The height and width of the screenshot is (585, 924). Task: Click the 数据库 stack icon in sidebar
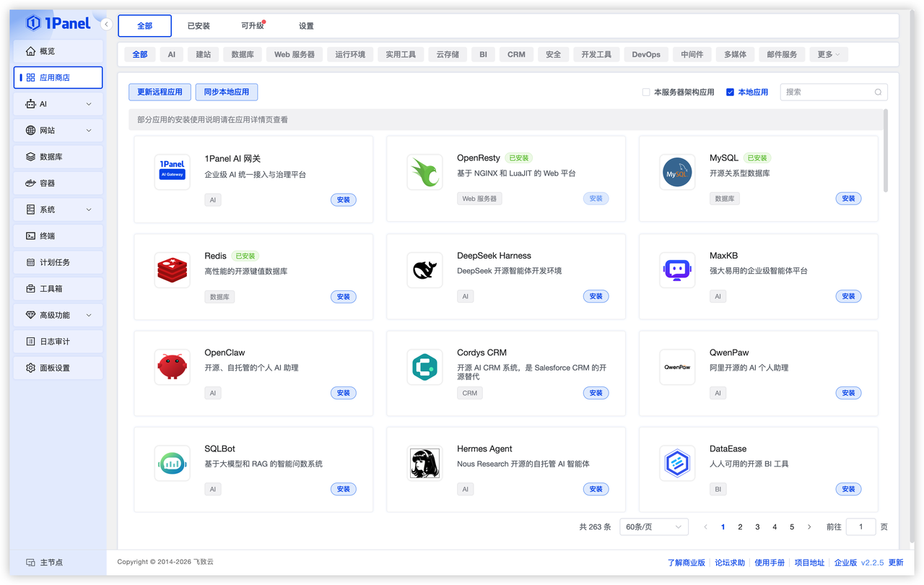coord(30,157)
